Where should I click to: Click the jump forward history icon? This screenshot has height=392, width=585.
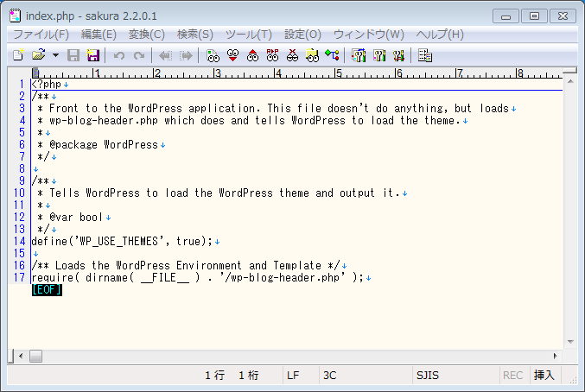[x=186, y=55]
